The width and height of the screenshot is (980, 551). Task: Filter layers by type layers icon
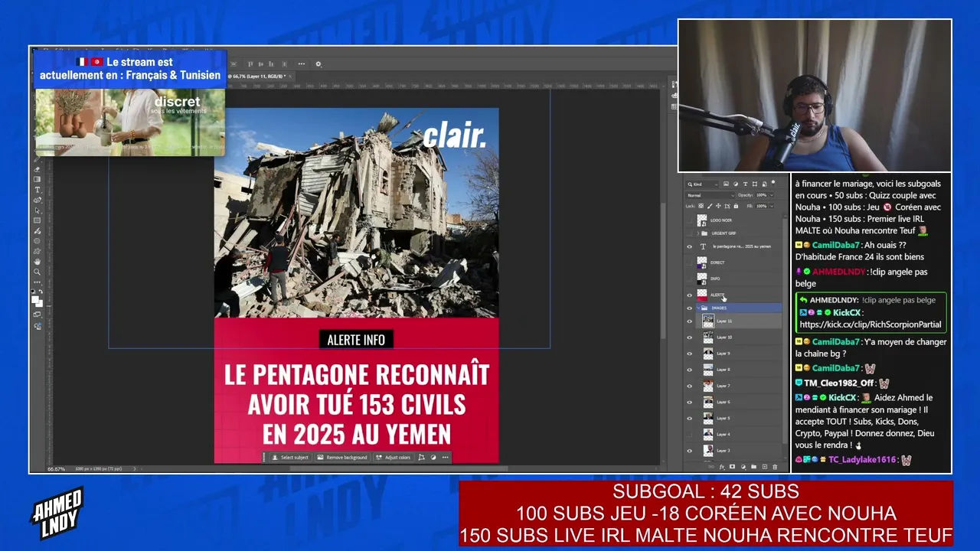[x=745, y=184]
